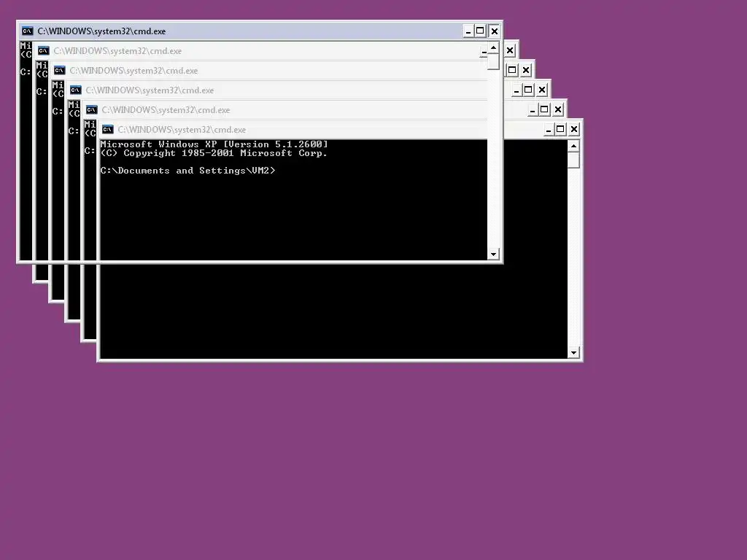Viewport: 747px width, 560px height.
Task: Close the fourth cascaded cmd window
Action: (542, 90)
